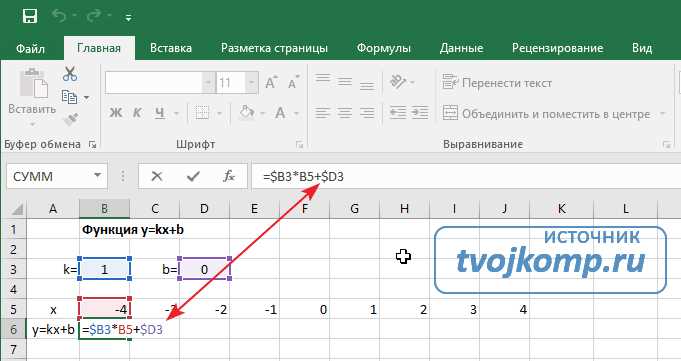Toggle italic К formatting
Viewport: 681px width, 361px height.
[137, 113]
